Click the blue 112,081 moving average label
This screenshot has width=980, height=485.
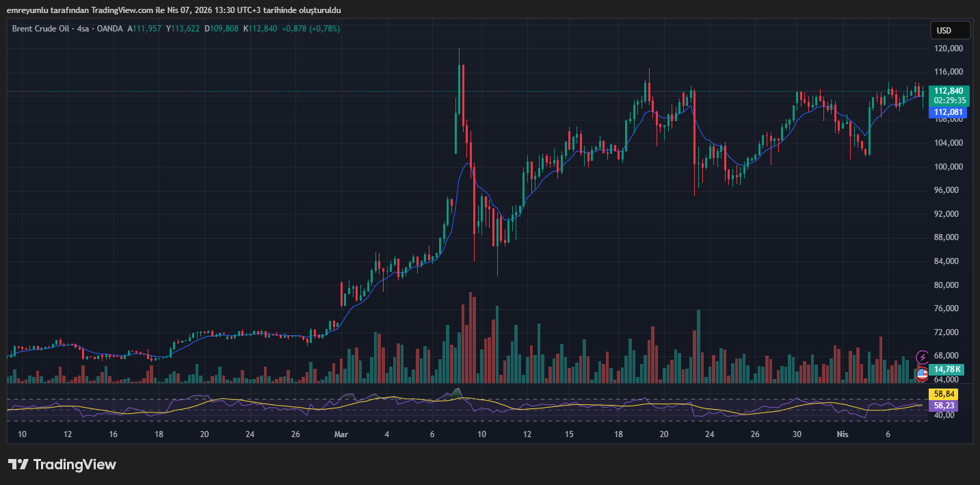point(948,112)
